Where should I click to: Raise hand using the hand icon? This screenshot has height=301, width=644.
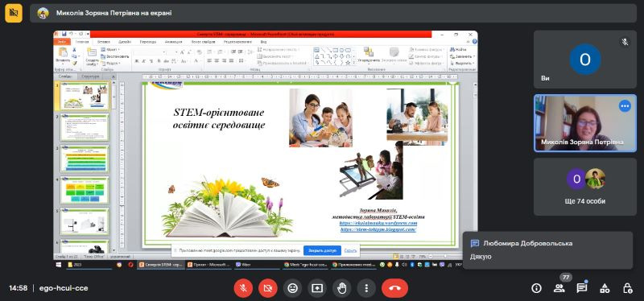(341, 288)
